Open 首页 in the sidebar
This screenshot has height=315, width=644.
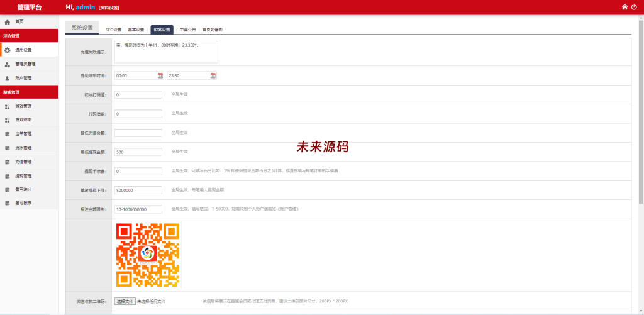pyautogui.click(x=29, y=22)
